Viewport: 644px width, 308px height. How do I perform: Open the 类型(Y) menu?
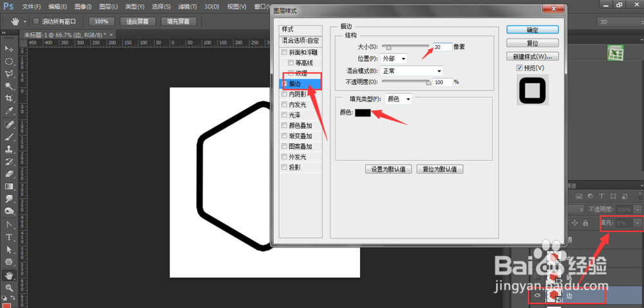(135, 7)
